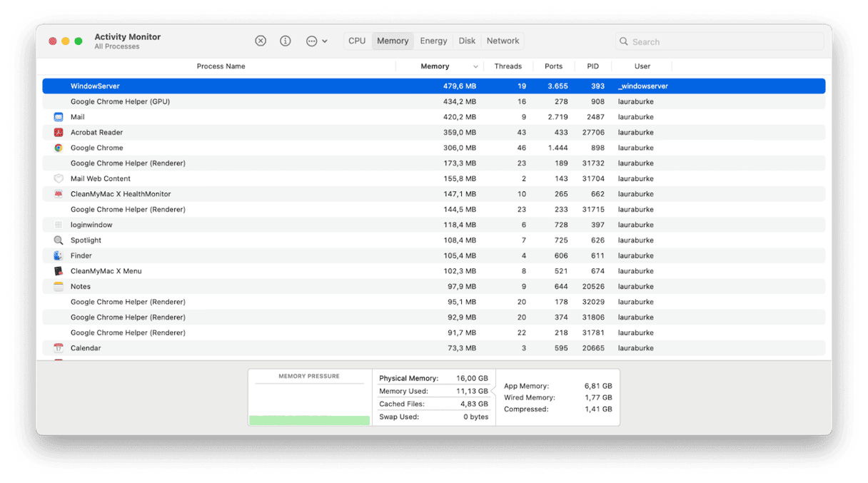
Task: Click the stop (X) quit process toolbar icon
Action: (260, 41)
